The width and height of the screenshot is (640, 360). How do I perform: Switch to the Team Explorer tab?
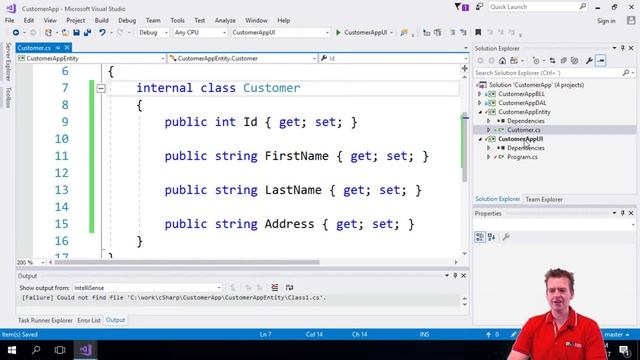point(544,199)
